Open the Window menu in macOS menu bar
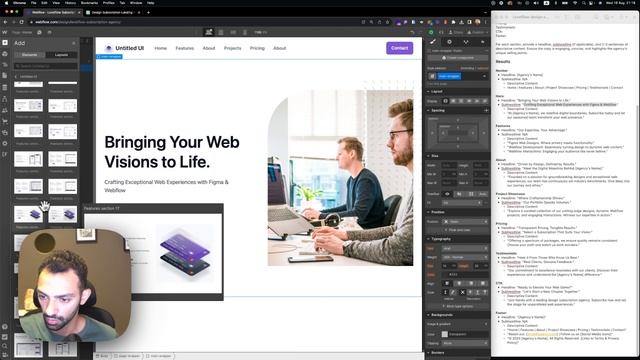Image resolution: width=640 pixels, height=360 pixels. tap(136, 3)
